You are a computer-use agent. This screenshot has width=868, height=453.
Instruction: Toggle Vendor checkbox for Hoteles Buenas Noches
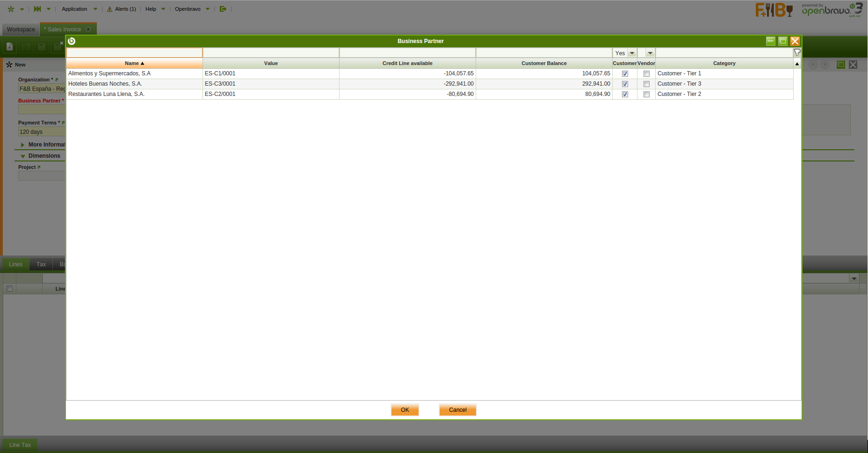pos(646,84)
